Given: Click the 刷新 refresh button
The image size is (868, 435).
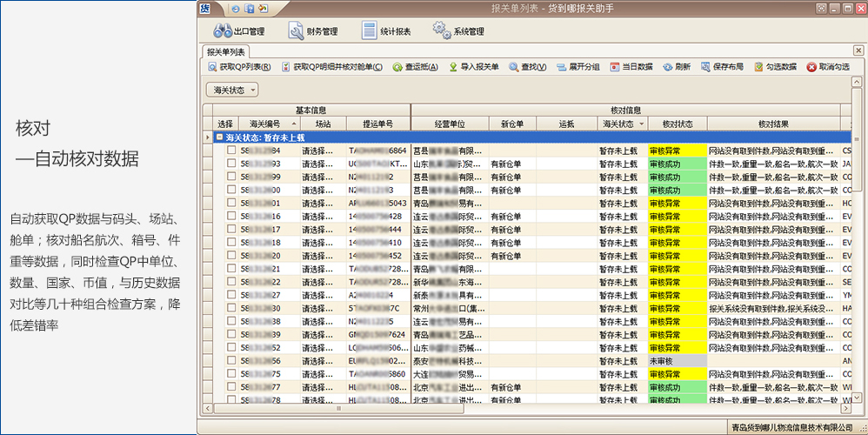Looking at the screenshot, I should click(x=677, y=67).
